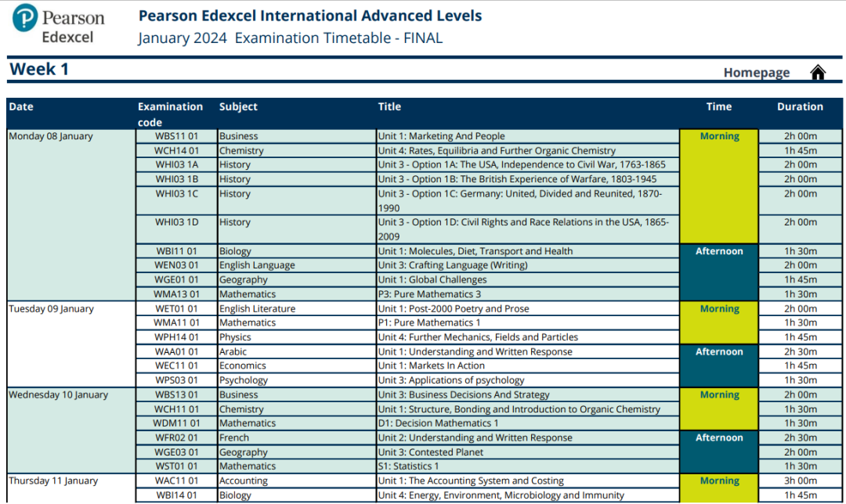Open the Homepage link

(757, 72)
